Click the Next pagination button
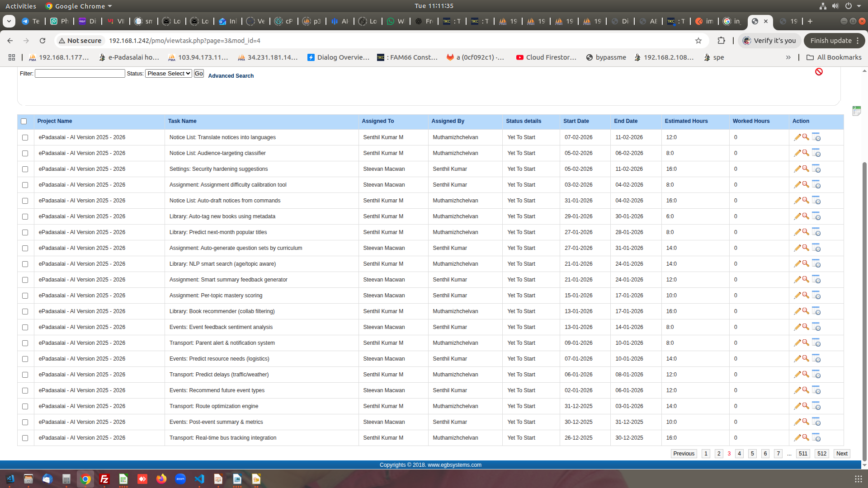The height and width of the screenshot is (488, 868). (x=841, y=454)
